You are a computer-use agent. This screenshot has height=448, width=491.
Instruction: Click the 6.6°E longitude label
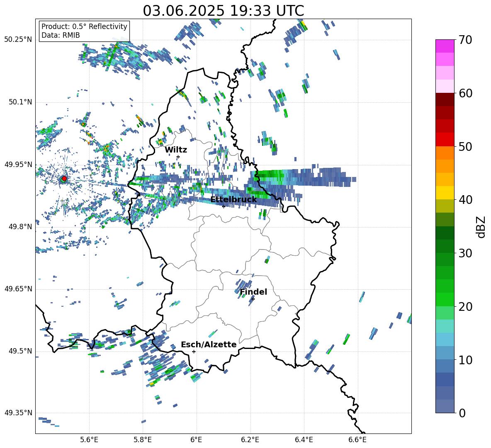click(x=357, y=440)
